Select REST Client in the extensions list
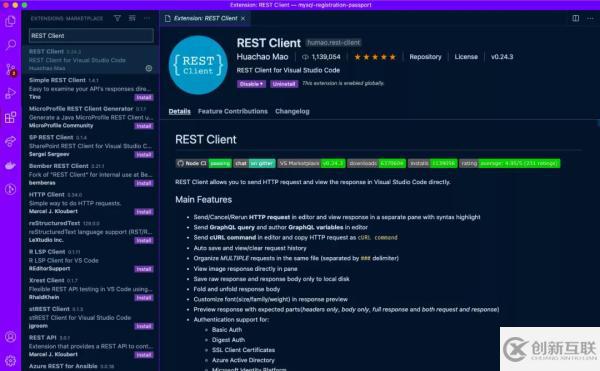The height and width of the screenshot is (371, 600). 90,60
